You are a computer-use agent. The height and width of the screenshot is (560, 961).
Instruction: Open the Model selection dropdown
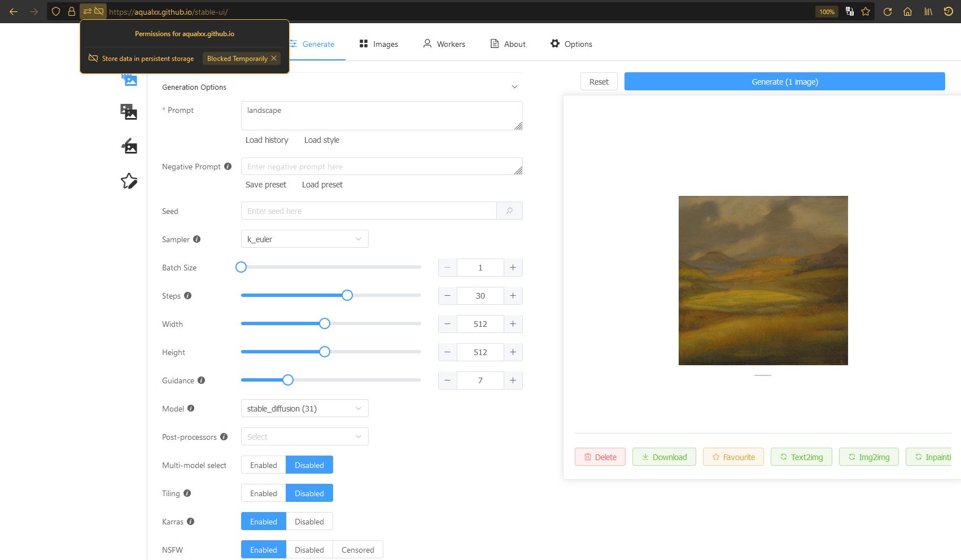coord(304,408)
